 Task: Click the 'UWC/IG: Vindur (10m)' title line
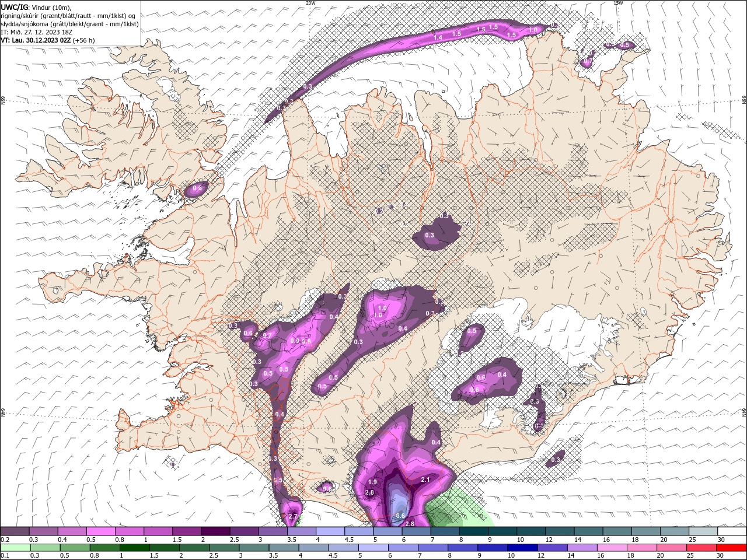pos(36,7)
